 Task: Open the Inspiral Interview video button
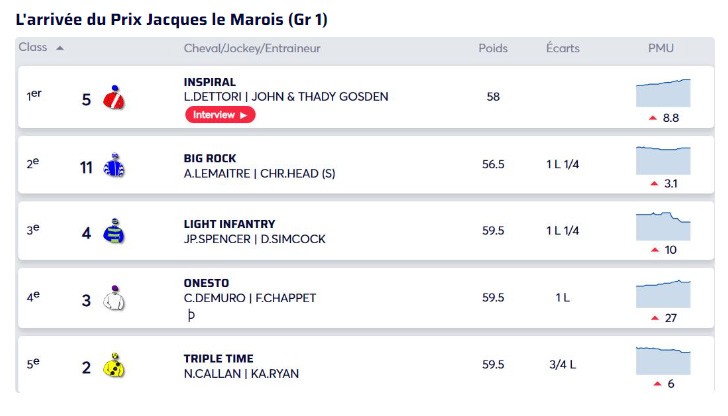(220, 115)
